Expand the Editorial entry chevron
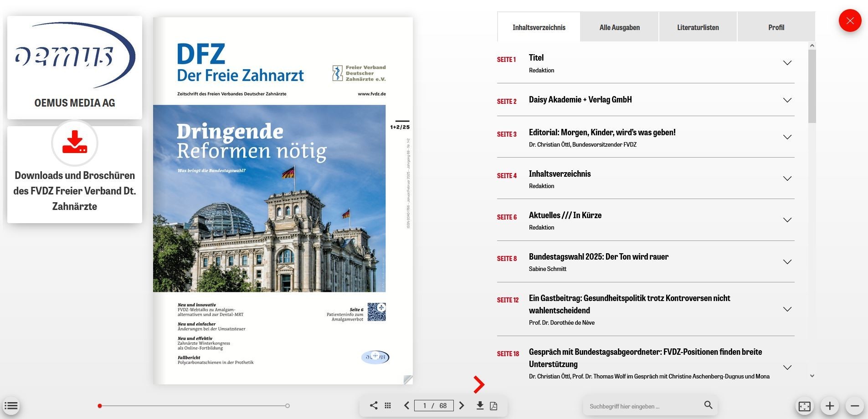Image resolution: width=868 pixels, height=419 pixels. click(787, 137)
